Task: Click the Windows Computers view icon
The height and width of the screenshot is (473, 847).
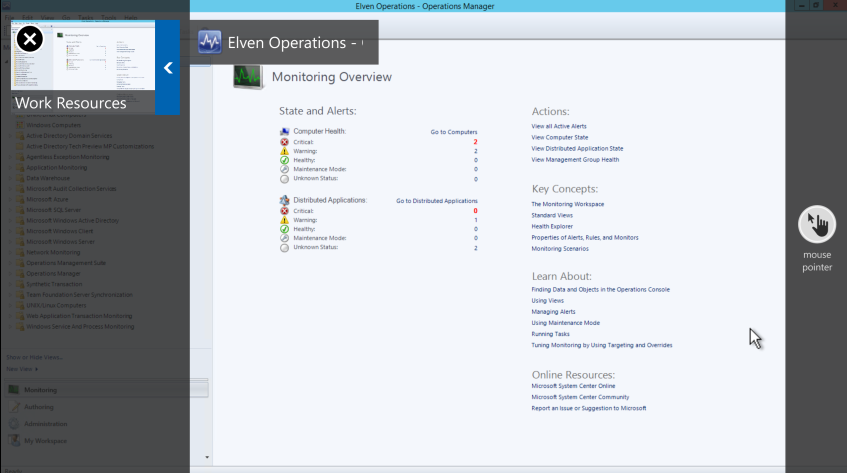Action: (x=20, y=125)
